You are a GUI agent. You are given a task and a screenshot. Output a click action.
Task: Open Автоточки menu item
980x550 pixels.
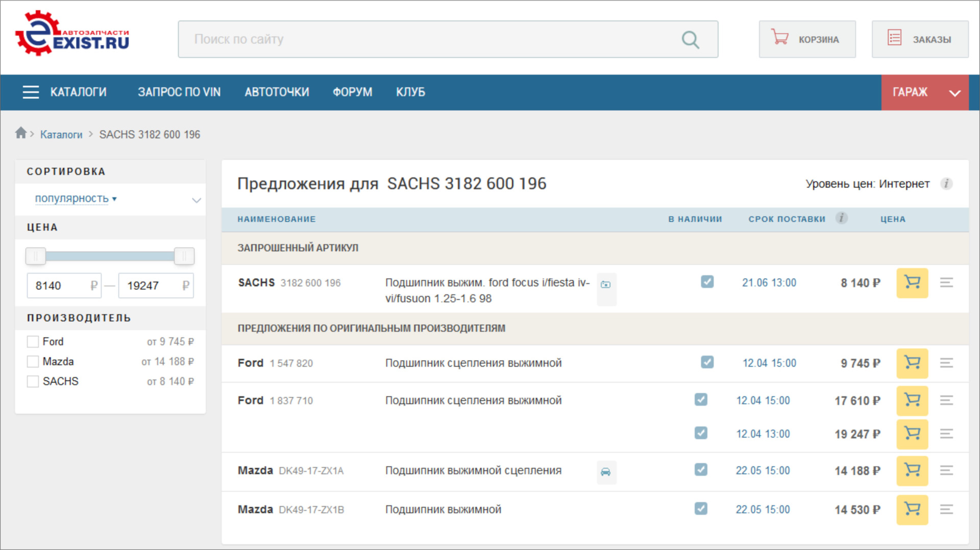click(277, 92)
